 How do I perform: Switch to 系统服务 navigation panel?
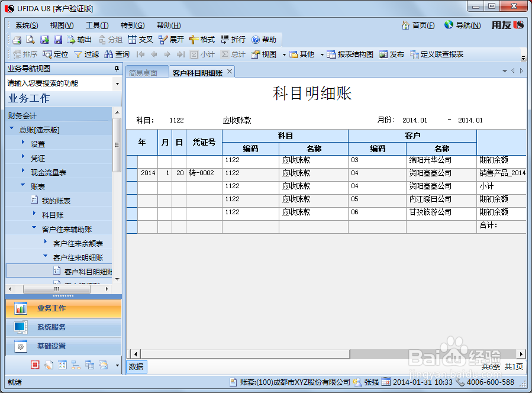[x=63, y=327]
